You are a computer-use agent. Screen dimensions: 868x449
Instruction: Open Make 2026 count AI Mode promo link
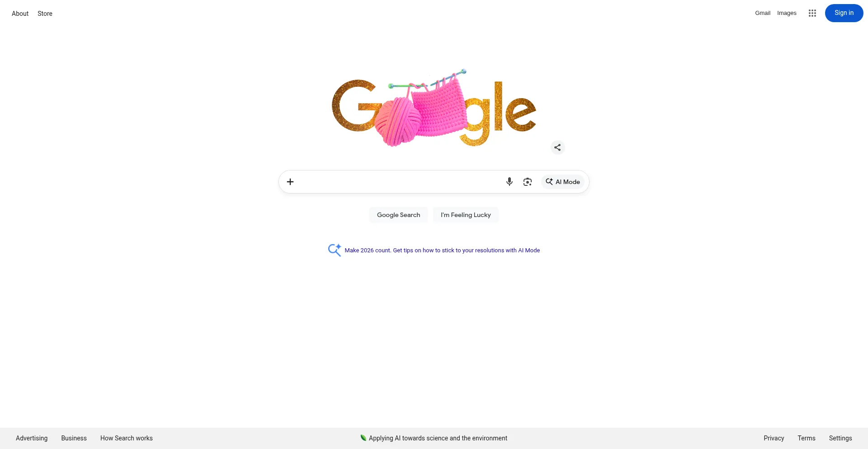442,250
